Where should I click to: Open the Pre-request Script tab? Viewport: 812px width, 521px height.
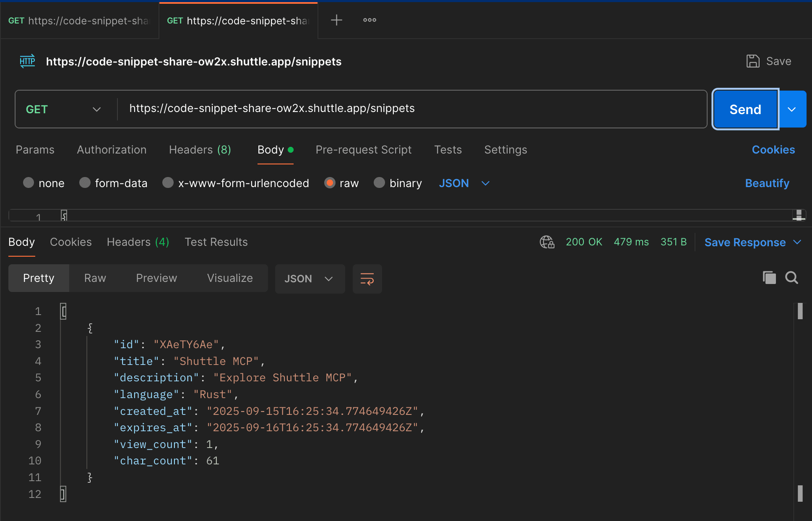363,150
